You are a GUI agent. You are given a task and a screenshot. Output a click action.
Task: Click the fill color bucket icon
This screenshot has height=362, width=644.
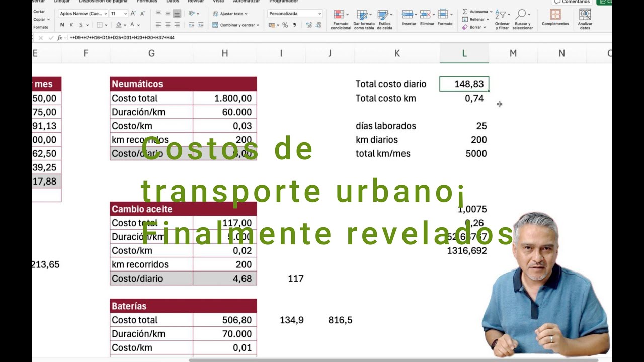tap(119, 25)
